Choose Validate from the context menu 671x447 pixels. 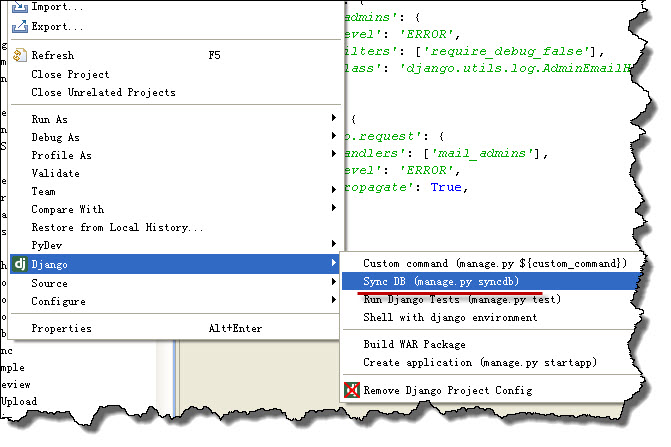point(175,173)
